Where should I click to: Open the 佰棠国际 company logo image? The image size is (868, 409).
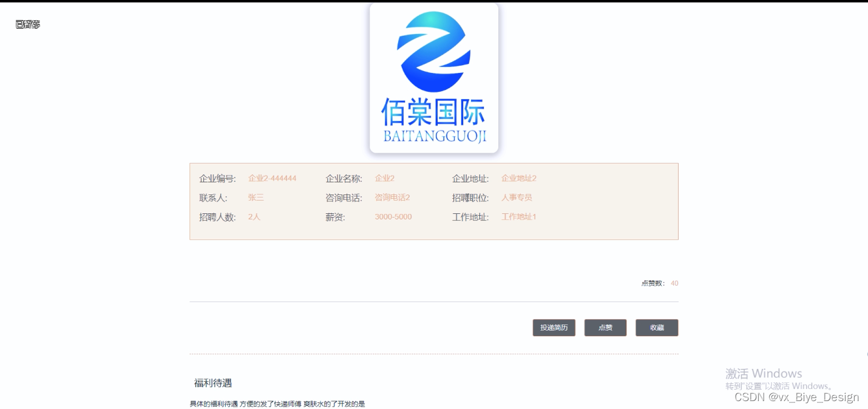(434, 78)
